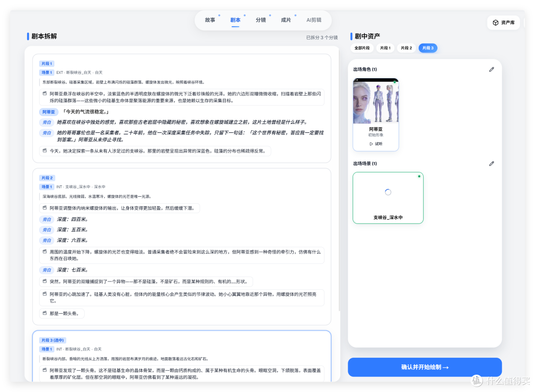Click 确认并开始绘制 button
The height and width of the screenshot is (392, 535).
[x=425, y=367]
